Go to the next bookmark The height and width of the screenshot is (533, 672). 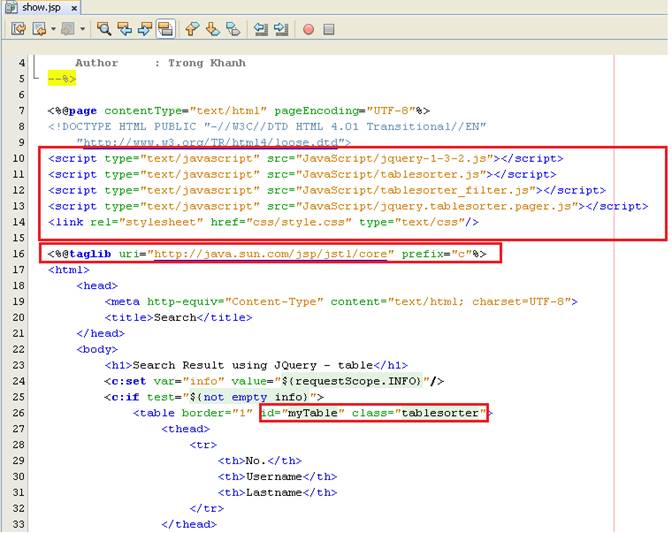point(213,29)
